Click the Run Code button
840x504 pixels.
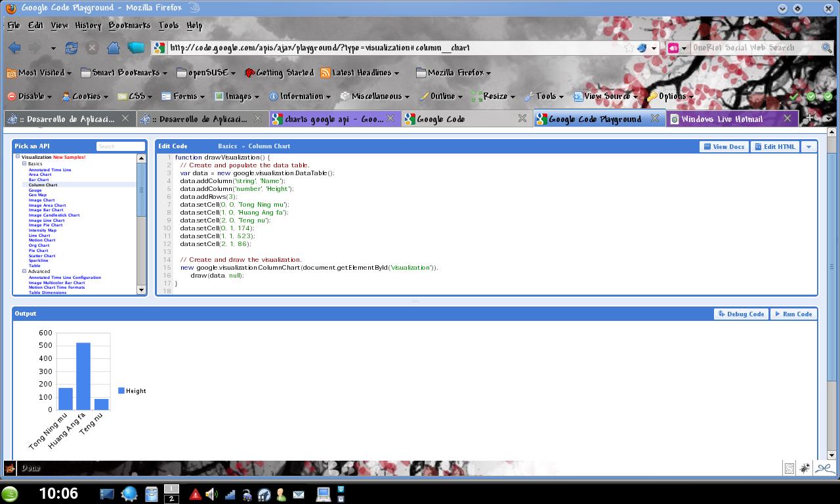click(x=793, y=314)
